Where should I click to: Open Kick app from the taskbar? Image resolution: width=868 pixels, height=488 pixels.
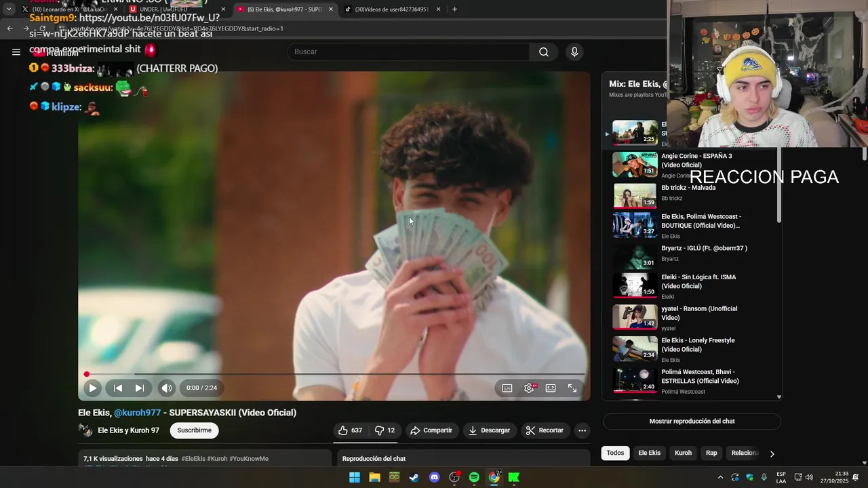pos(514,477)
